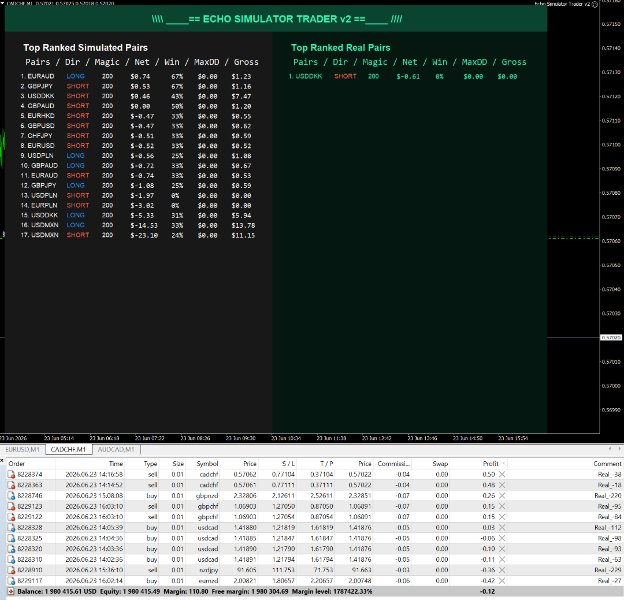Viewport: 624px width, 600px height.
Task: Click the comment 'Real_-220' of gbpnzd order
Action: (x=608, y=496)
